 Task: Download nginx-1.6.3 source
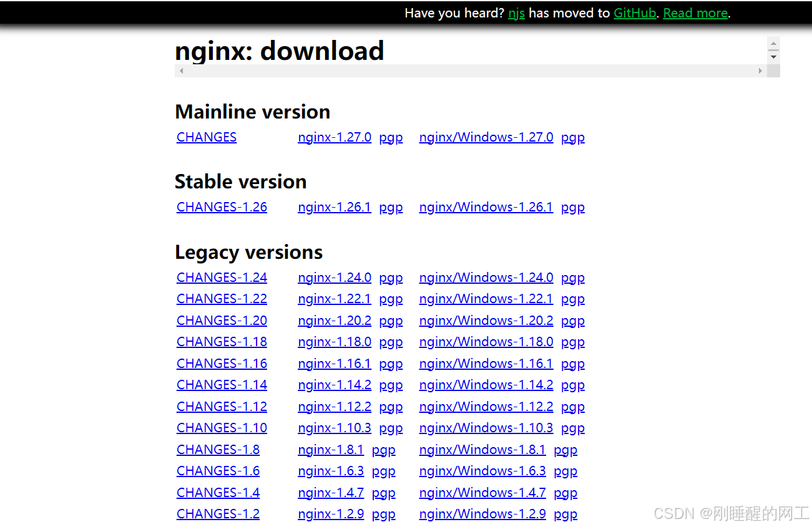tap(331, 471)
